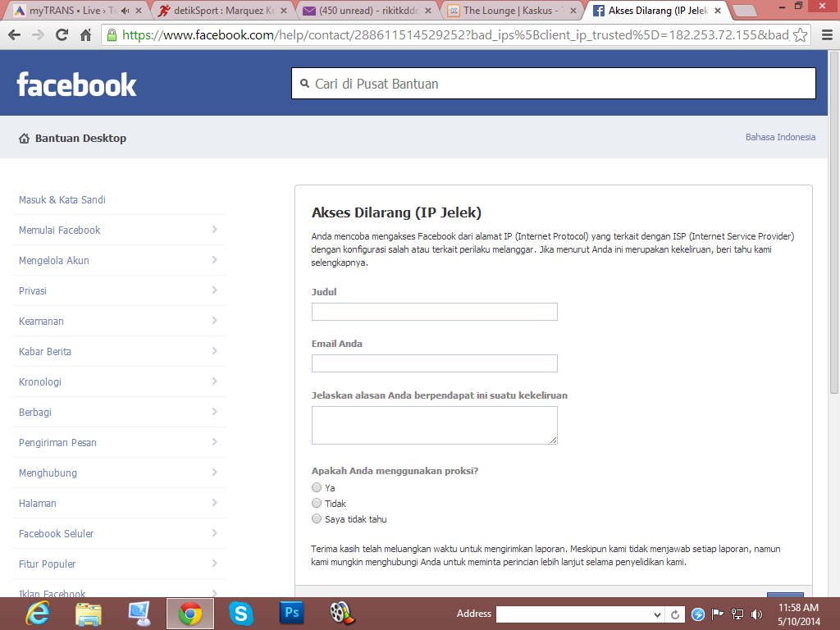This screenshot has height=630, width=840.
Task: Mute audio on the myTRANS tab
Action: click(x=126, y=11)
